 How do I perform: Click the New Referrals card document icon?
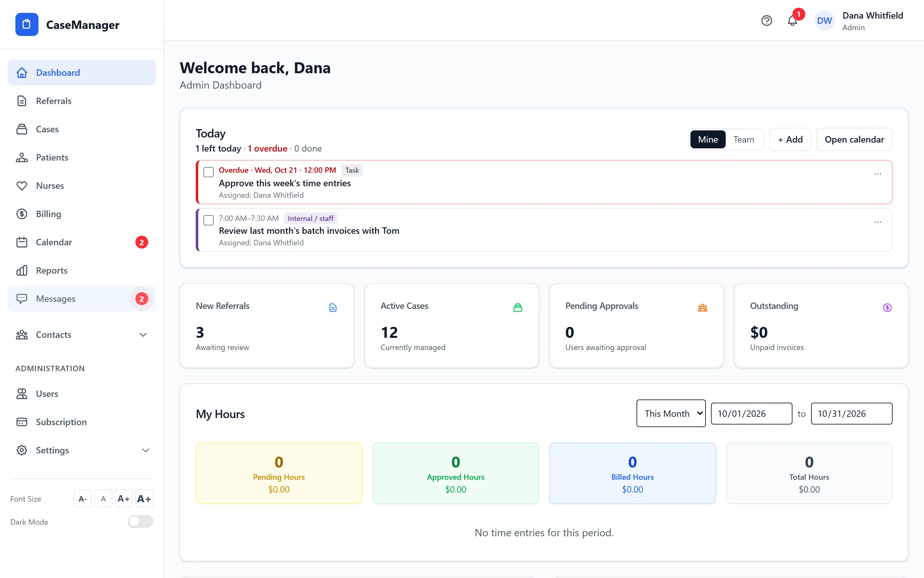coord(333,308)
